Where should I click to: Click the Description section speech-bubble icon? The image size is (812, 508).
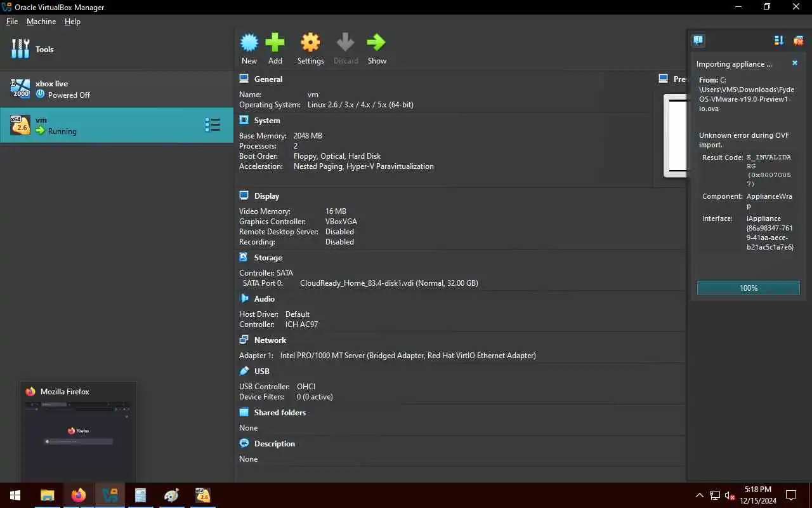click(x=244, y=443)
